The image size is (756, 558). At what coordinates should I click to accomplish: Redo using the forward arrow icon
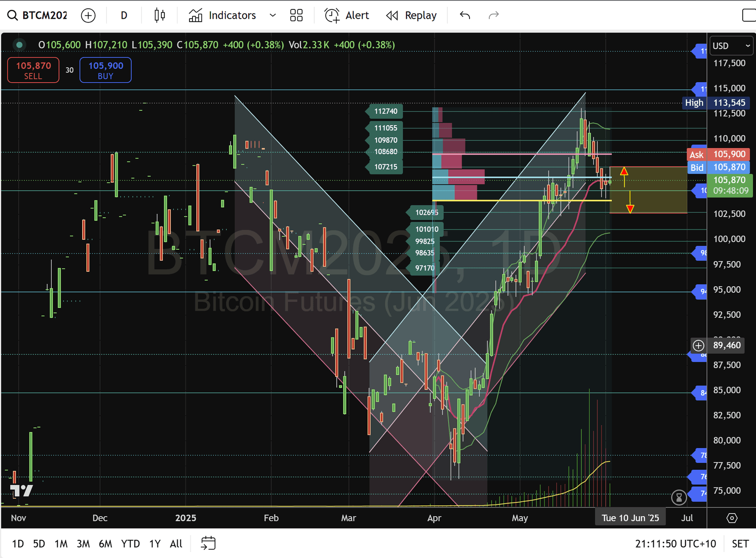[494, 15]
